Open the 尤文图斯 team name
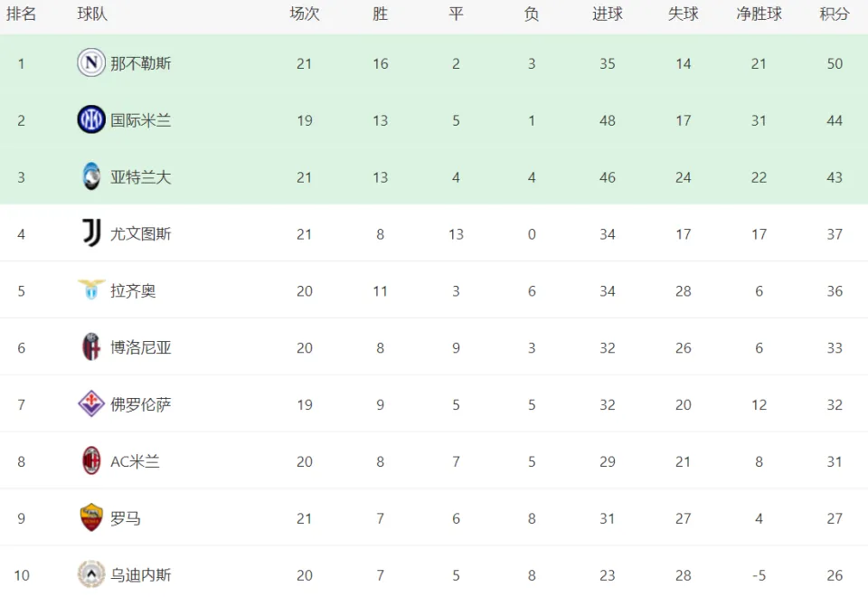Screen dimensions: 868x597 tap(141, 233)
